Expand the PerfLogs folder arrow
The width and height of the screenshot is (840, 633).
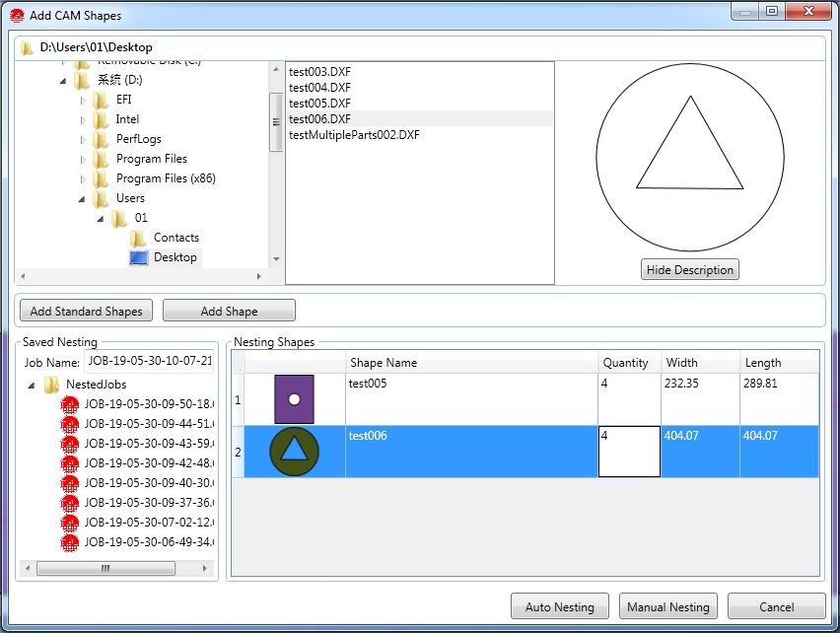click(83, 139)
